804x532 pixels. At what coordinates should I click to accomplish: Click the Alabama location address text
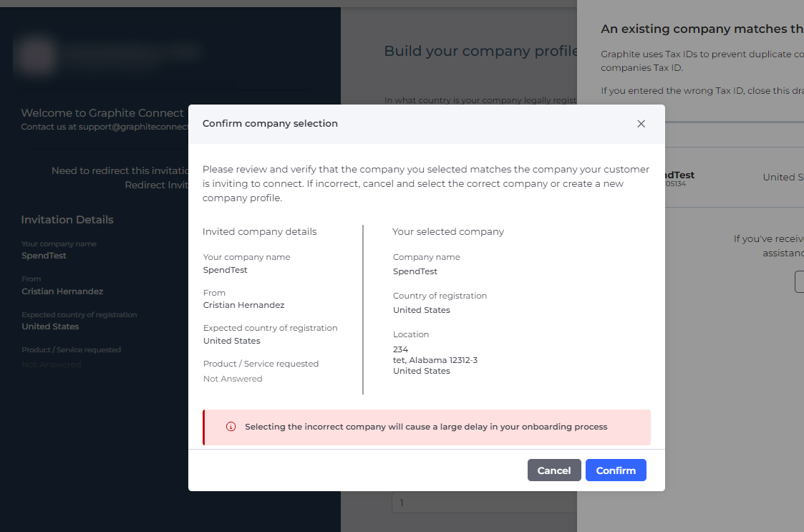pos(435,360)
